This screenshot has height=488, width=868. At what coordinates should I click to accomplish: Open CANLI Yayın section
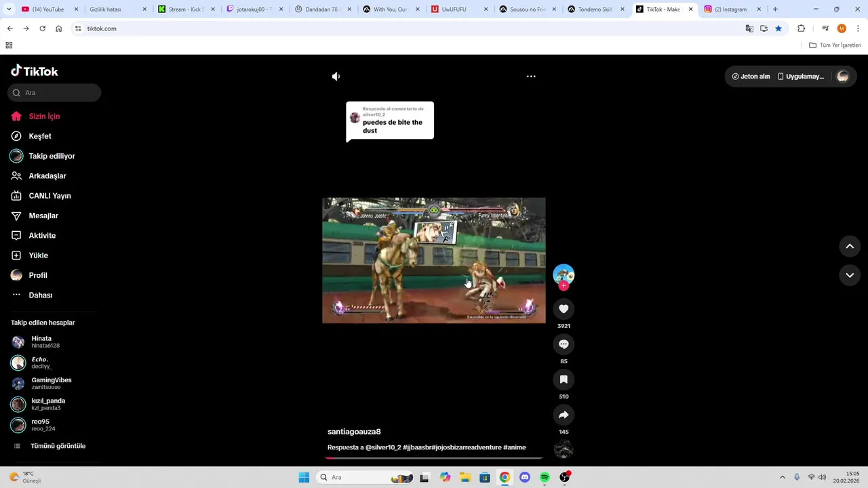click(x=50, y=196)
